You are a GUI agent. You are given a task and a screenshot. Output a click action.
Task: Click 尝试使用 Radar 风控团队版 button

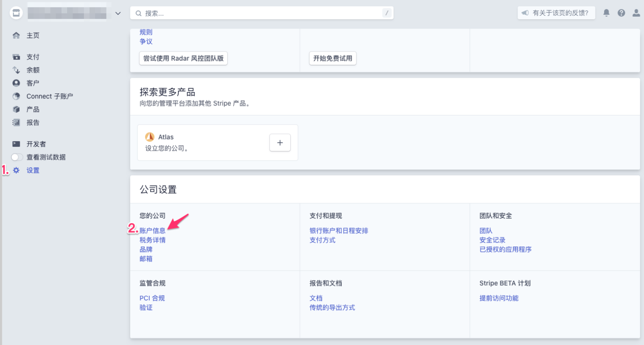(x=183, y=58)
